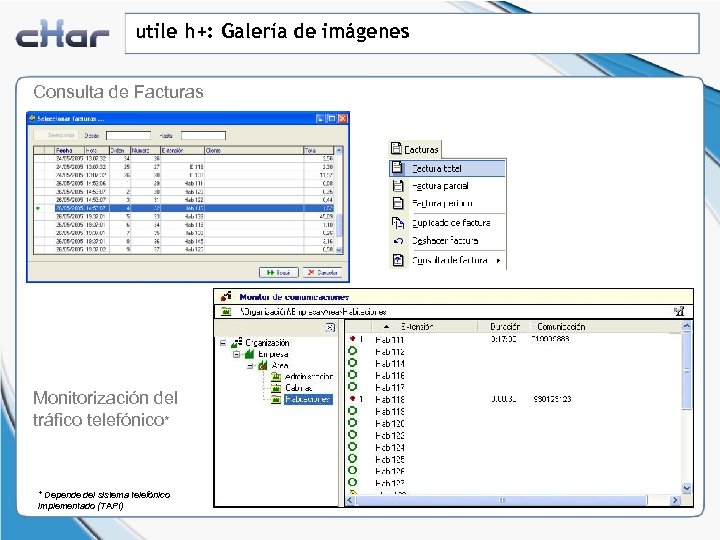Maximize the Seleccionar facturas window
The image size is (720, 540).
pos(331,118)
